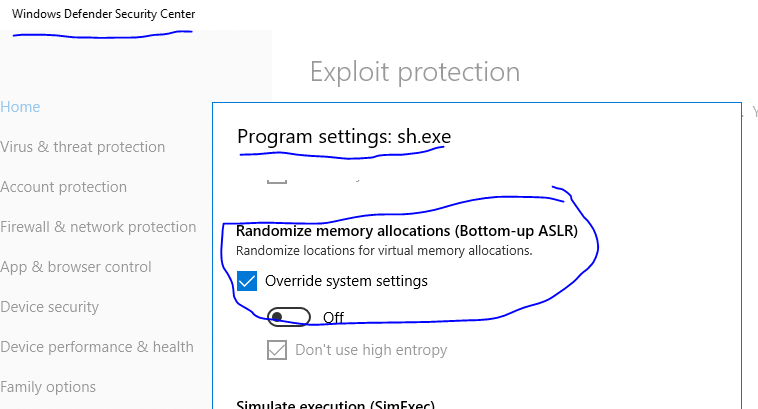
Task: Open the Home section in sidebar
Action: 20,107
